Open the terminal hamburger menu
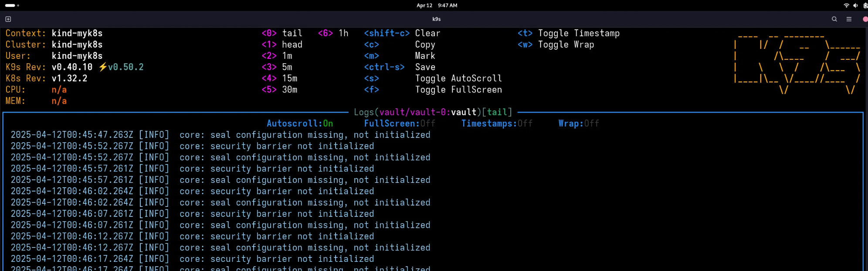The width and height of the screenshot is (868, 271). pyautogui.click(x=849, y=19)
